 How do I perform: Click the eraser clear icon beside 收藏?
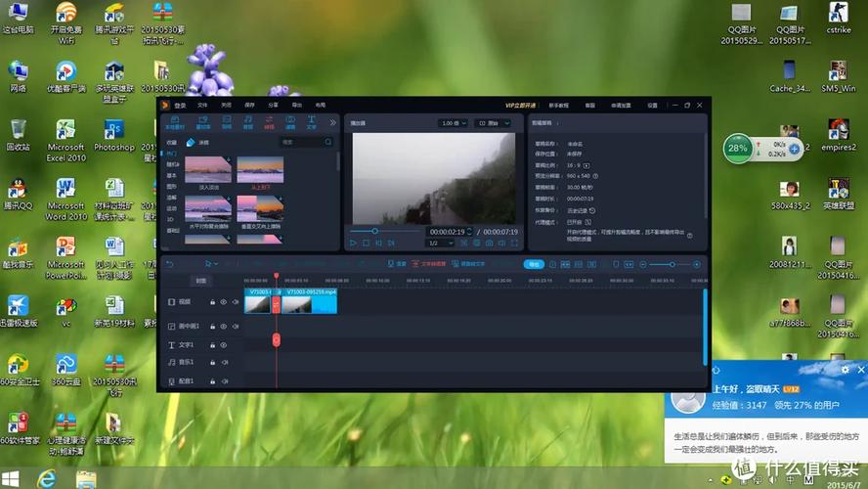coord(191,143)
